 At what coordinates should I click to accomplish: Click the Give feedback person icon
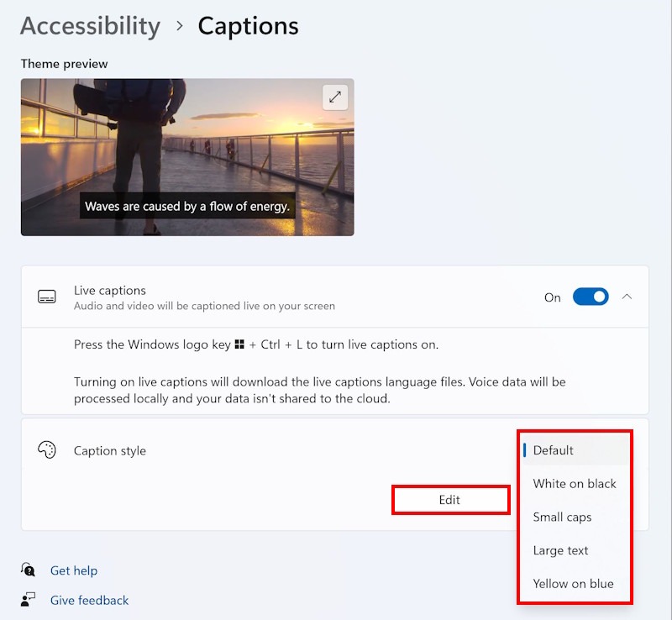pos(29,600)
